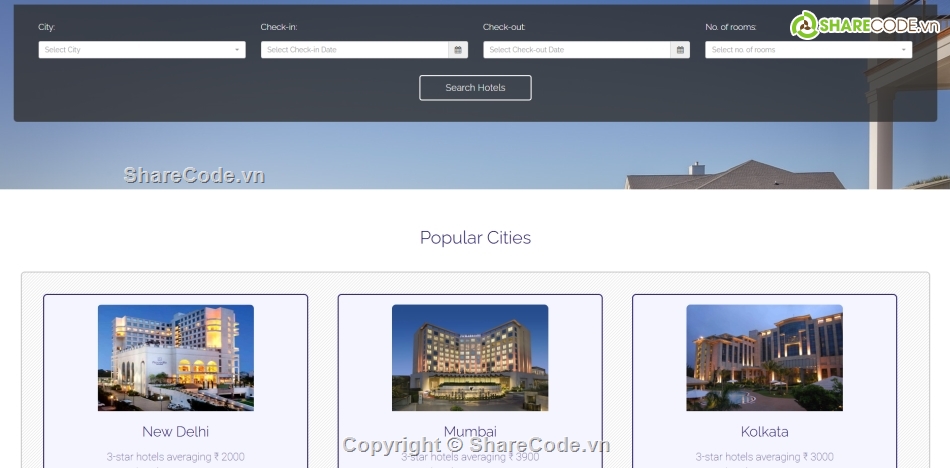The image size is (950, 468).
Task: Expand the Select no. of rooms dropdown
Action: pos(808,50)
